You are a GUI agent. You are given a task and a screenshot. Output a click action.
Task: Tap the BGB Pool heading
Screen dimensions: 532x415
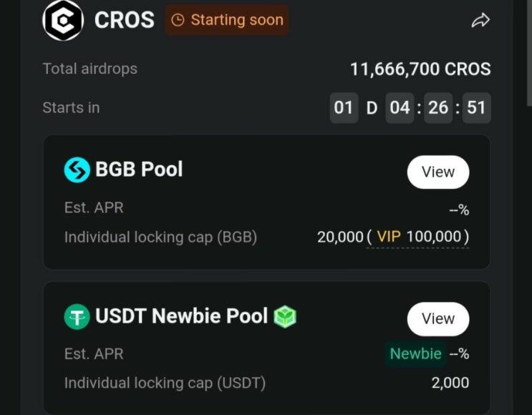coord(139,169)
